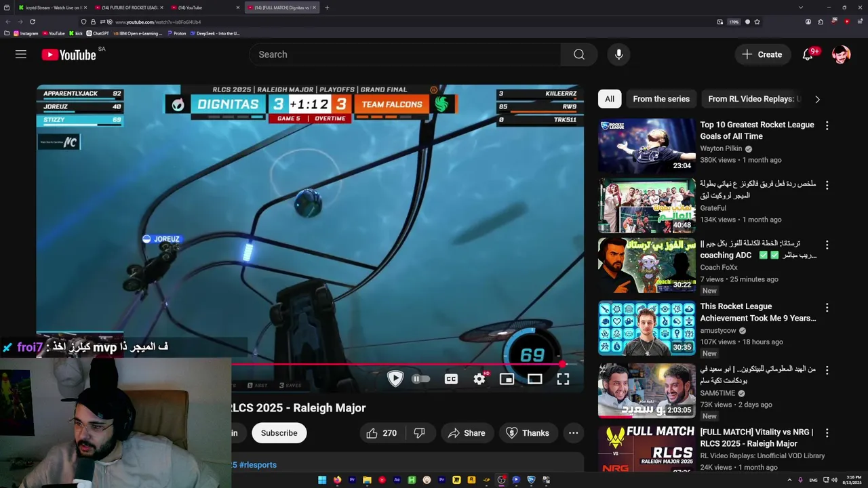
Task: Show more filter chips with right arrow
Action: 817,99
